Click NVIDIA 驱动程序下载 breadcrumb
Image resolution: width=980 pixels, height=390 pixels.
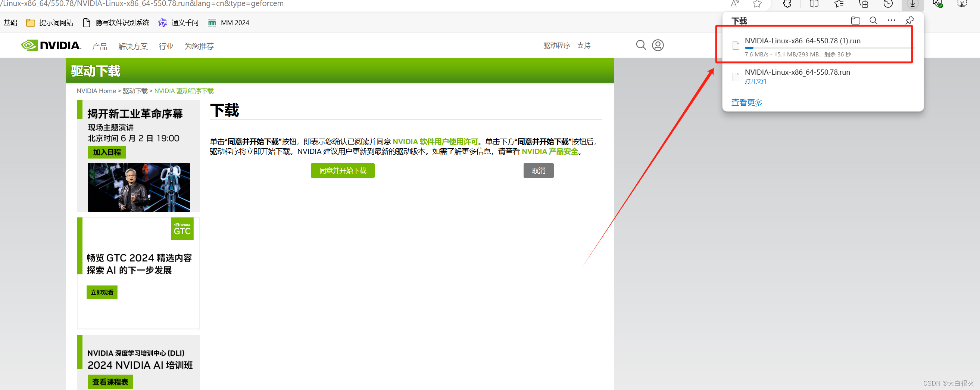184,91
